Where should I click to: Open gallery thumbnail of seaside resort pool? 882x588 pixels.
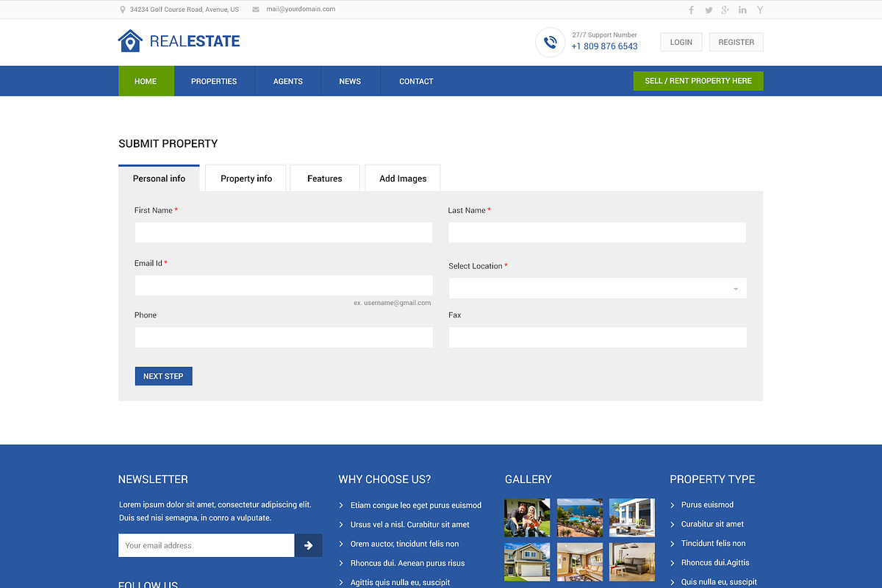580,517
